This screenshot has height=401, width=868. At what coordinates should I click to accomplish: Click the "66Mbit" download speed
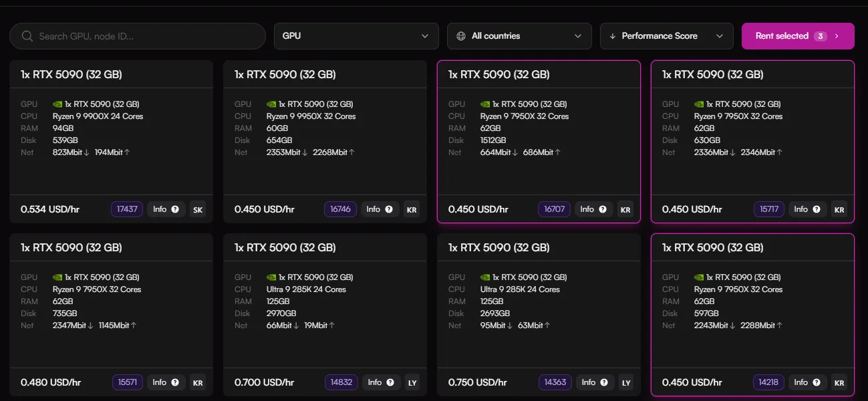pos(281,325)
